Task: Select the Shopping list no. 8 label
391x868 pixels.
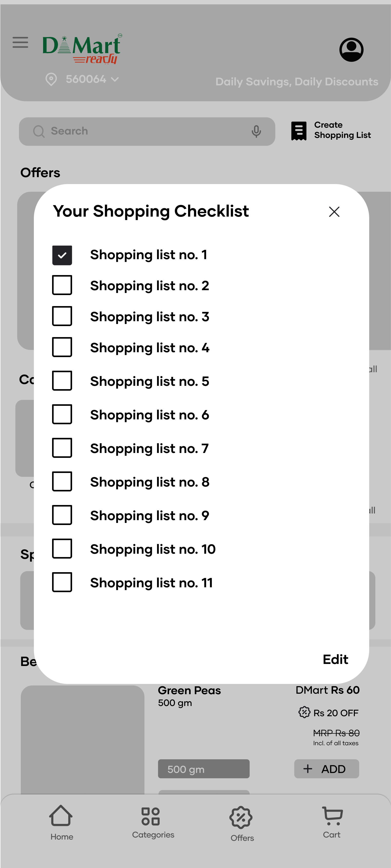Action: point(150,482)
